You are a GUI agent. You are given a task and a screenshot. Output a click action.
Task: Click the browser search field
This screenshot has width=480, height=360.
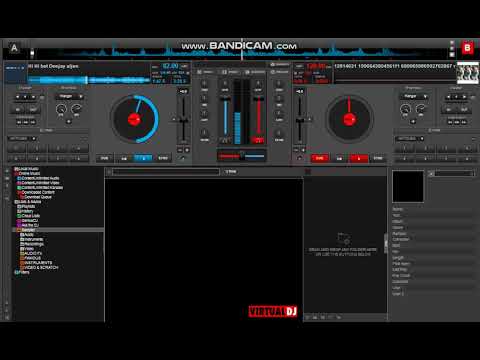(166, 172)
